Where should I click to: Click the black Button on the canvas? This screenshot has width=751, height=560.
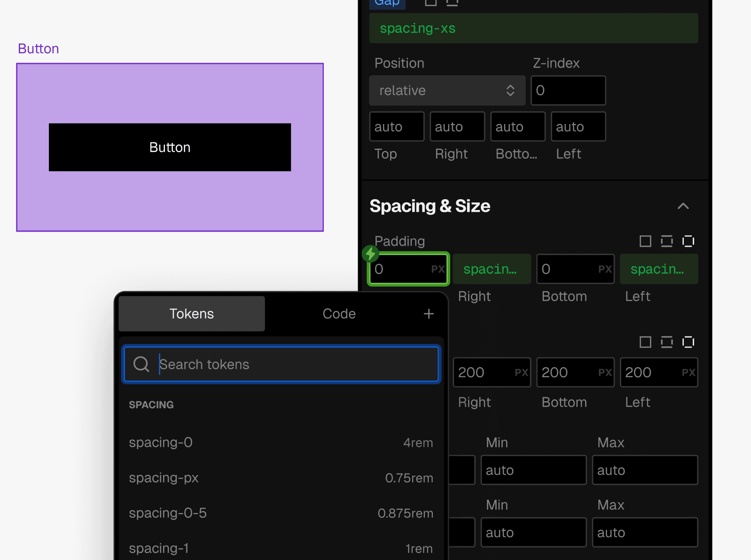click(x=170, y=148)
